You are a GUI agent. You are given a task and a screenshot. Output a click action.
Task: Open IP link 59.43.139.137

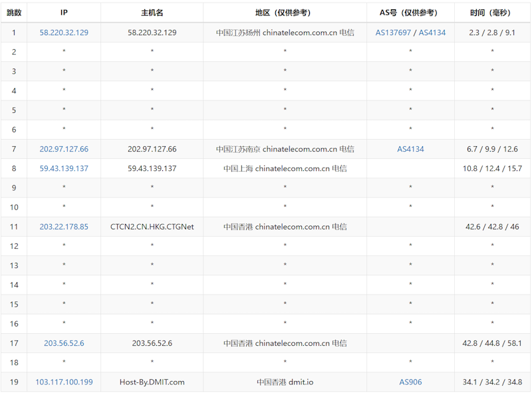(64, 168)
